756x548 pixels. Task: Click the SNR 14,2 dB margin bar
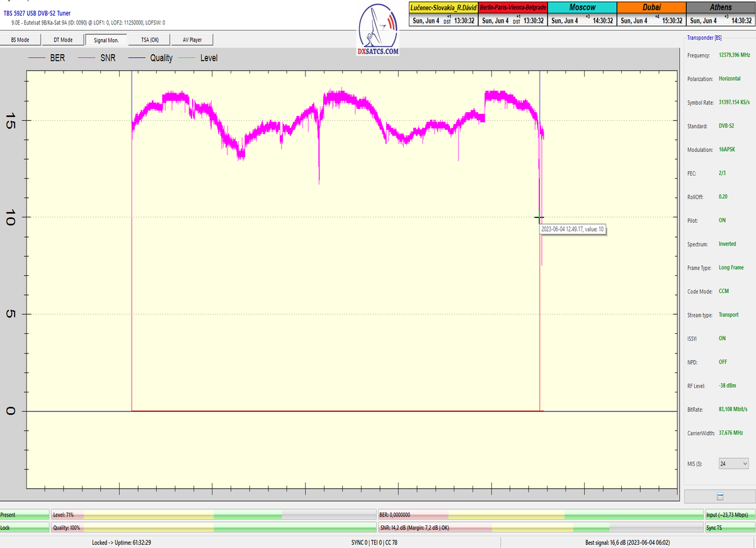click(x=539, y=528)
